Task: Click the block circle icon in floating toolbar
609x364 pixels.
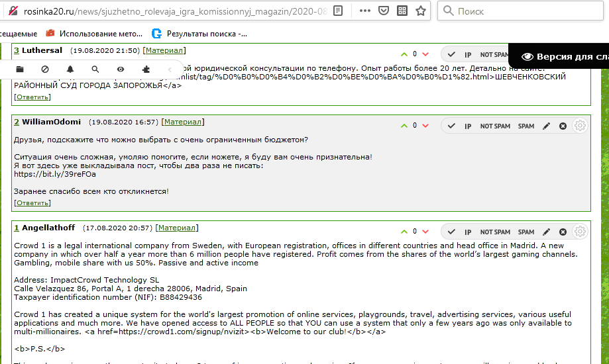Action: 45,69
